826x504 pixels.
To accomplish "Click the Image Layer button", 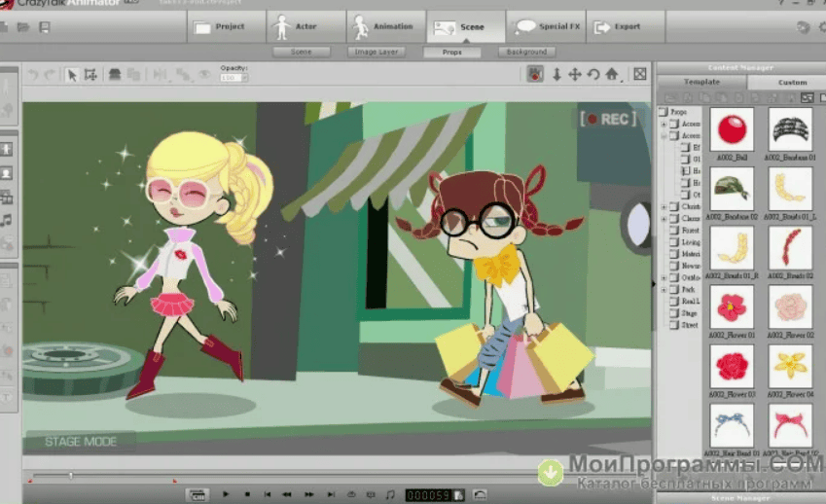I will point(377,52).
